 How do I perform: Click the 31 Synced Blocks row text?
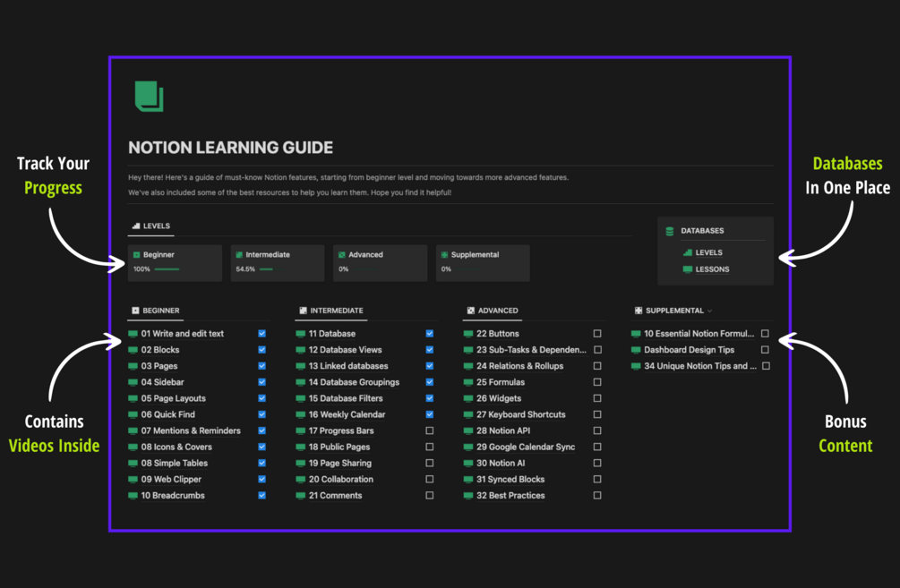point(510,479)
